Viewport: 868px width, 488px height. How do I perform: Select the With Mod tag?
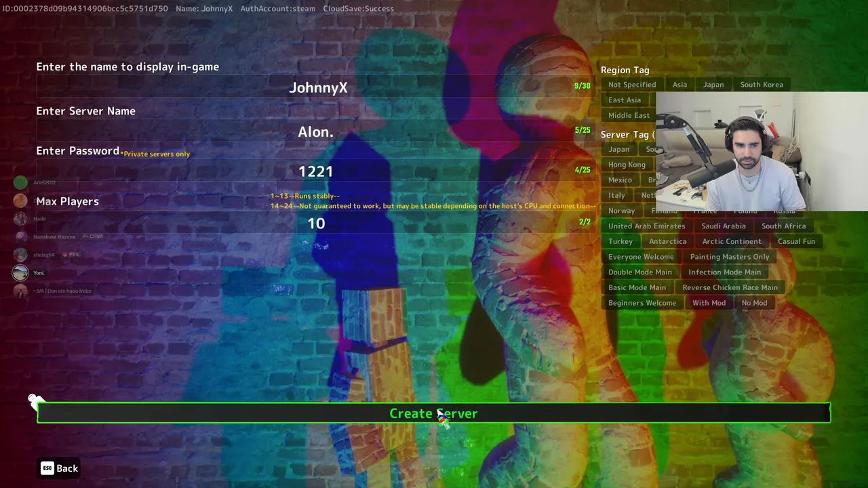[709, 303]
